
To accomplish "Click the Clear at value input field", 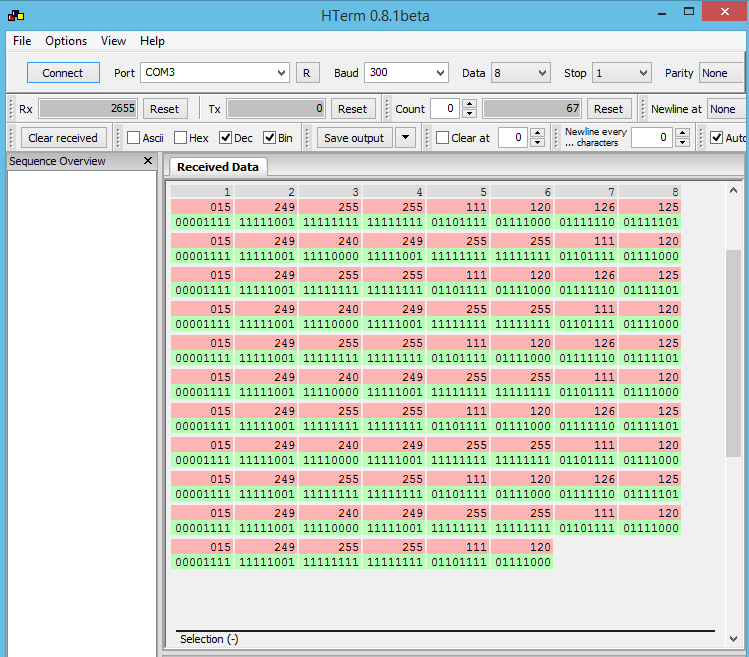I will tap(513, 138).
